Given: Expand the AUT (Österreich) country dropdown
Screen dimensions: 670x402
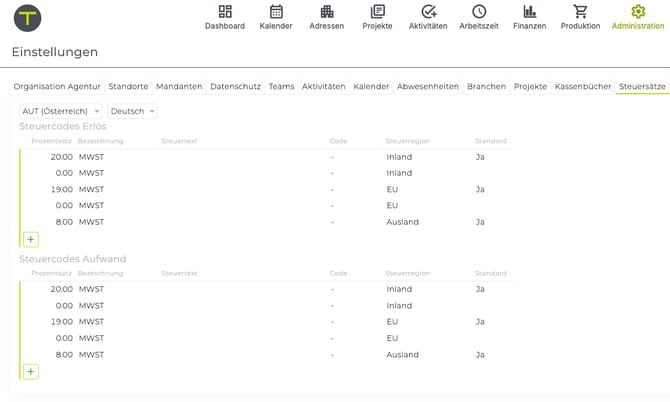Looking at the screenshot, I should pyautogui.click(x=61, y=111).
